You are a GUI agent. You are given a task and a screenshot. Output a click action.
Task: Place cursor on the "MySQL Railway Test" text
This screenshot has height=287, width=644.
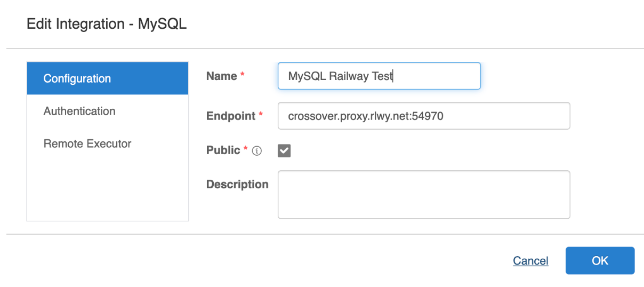340,76
